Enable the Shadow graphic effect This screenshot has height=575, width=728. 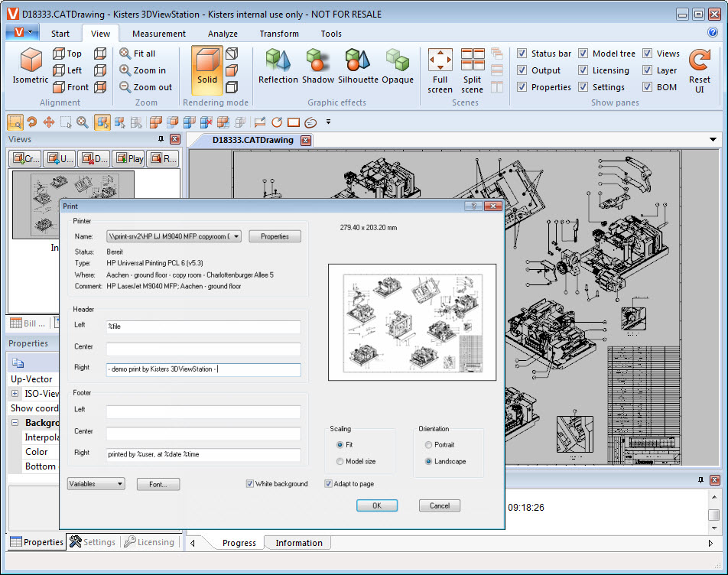(317, 67)
